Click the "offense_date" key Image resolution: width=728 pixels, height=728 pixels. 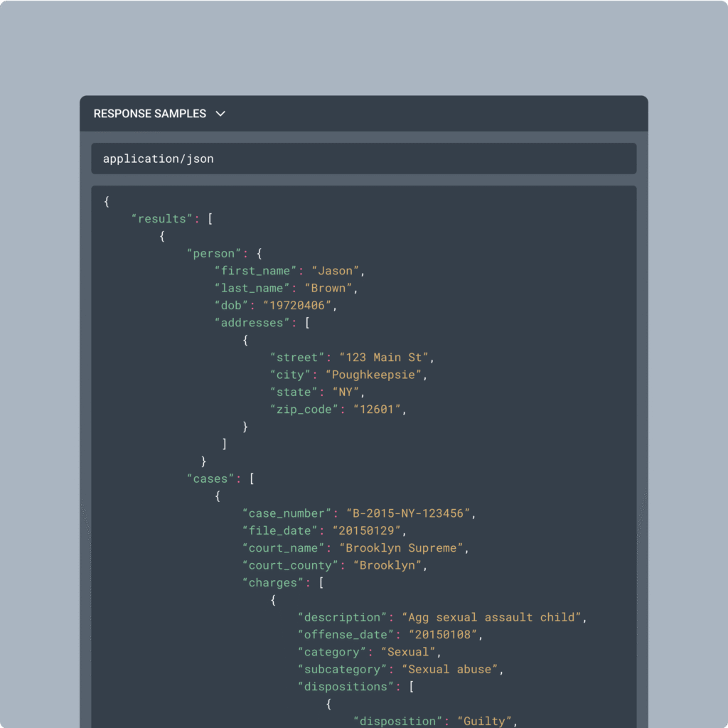pyautogui.click(x=346, y=635)
